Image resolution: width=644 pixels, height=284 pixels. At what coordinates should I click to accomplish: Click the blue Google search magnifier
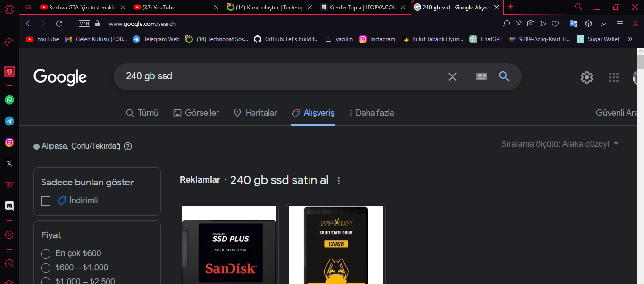[504, 76]
